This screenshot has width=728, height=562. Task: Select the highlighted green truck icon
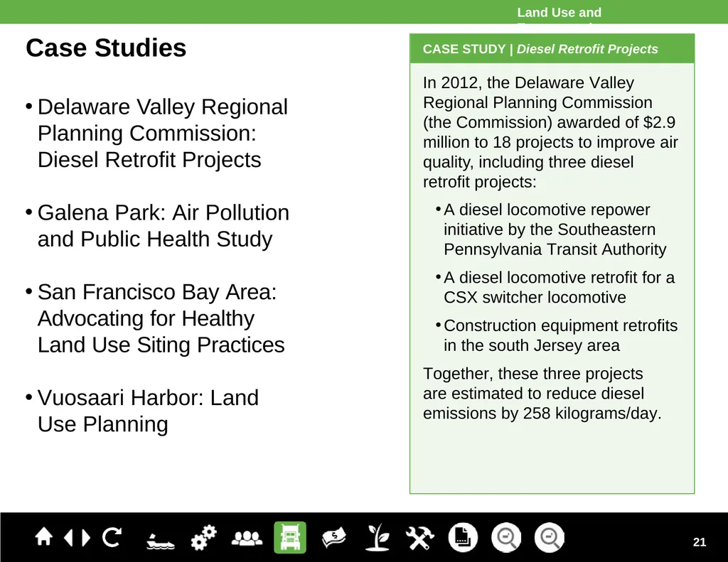(x=290, y=537)
